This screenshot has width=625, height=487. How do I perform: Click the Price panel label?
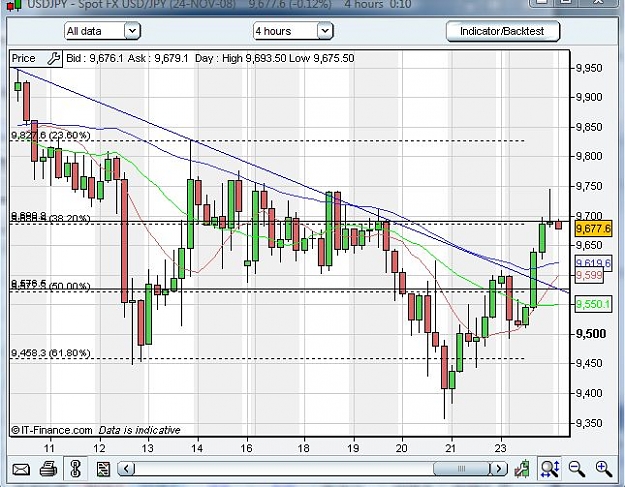(x=24, y=59)
